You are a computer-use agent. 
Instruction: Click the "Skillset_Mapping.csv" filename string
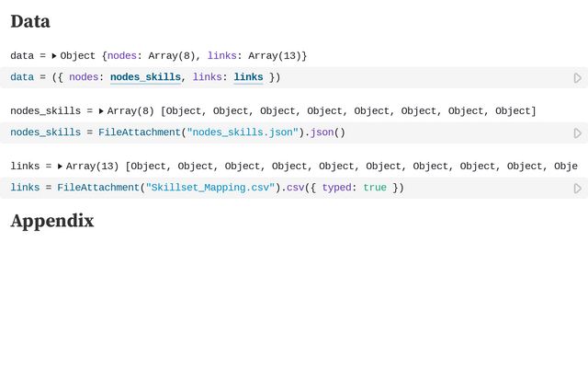tap(210, 188)
